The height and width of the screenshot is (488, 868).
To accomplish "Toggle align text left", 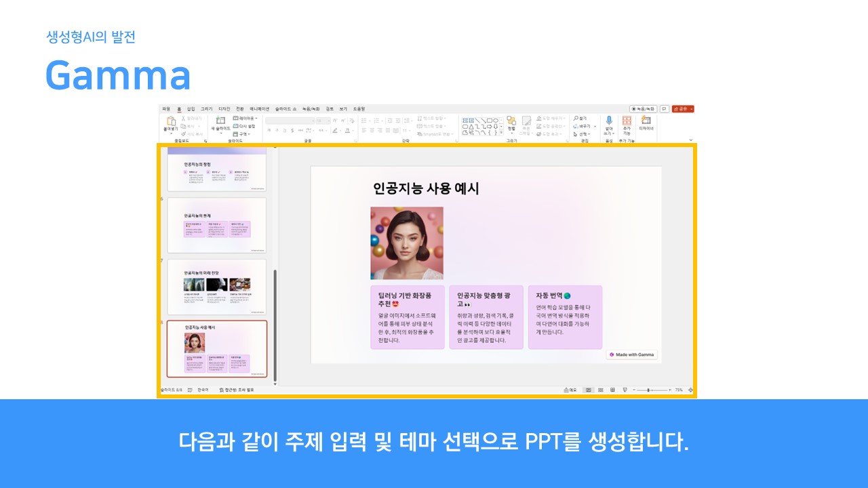I will point(363,130).
